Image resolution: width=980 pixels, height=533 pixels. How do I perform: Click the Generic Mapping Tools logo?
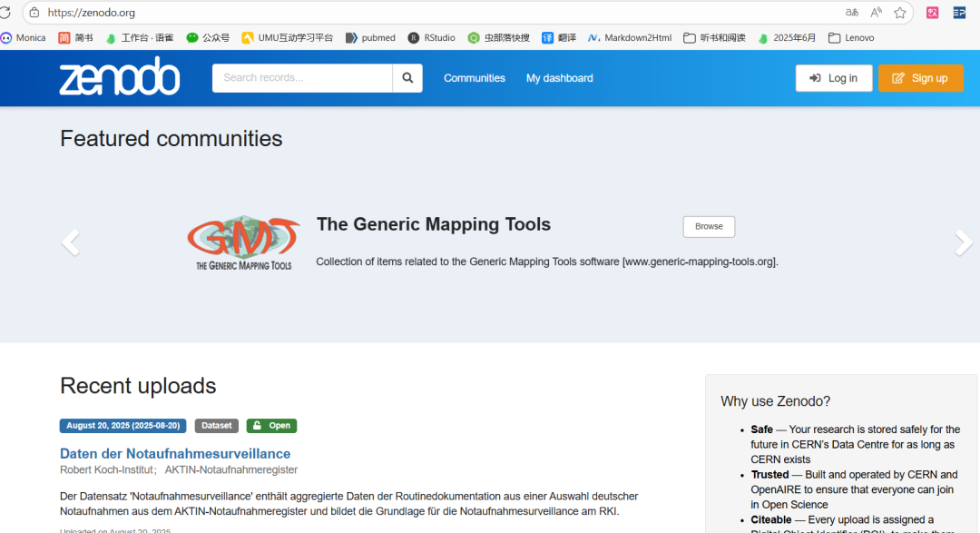point(244,242)
